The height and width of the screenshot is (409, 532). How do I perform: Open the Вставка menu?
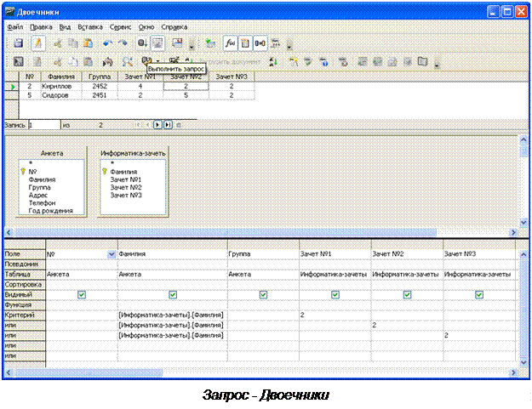pyautogui.click(x=89, y=27)
